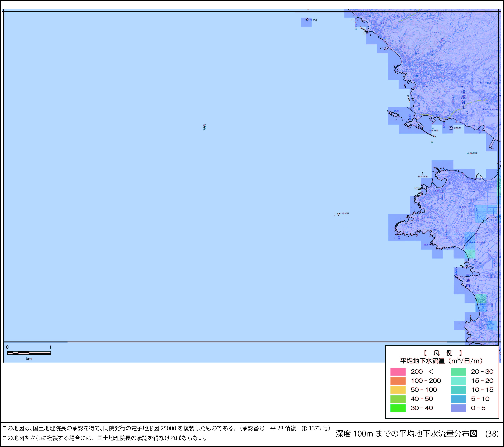Image resolution: width=504 pixels, height=447 pixels.
Task: Click the purple '0 - 5' legend swatch
Action: click(x=458, y=408)
